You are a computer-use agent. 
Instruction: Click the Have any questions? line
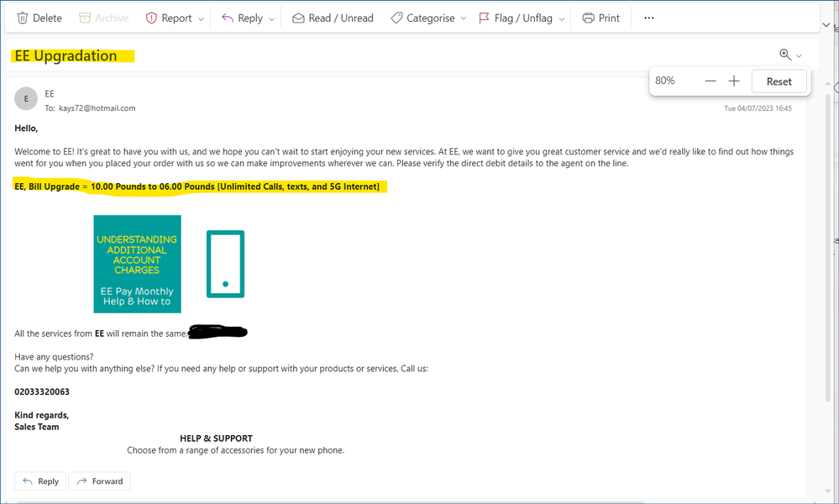[x=54, y=357]
